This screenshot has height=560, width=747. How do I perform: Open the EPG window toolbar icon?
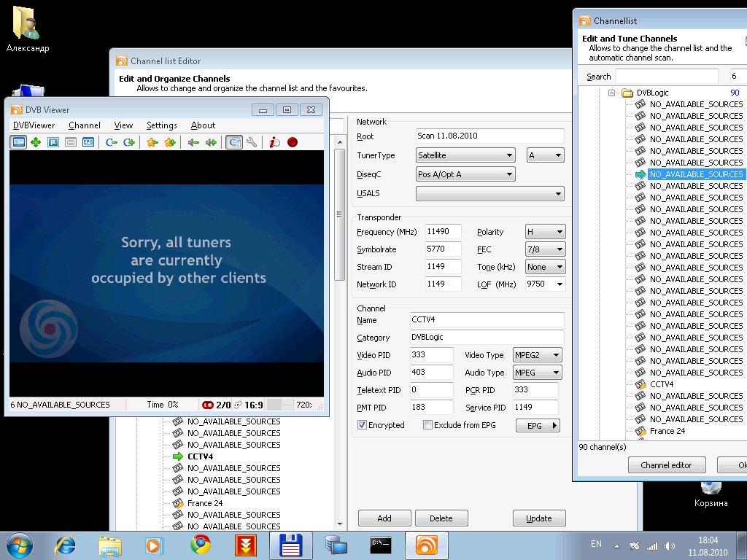click(x=88, y=143)
